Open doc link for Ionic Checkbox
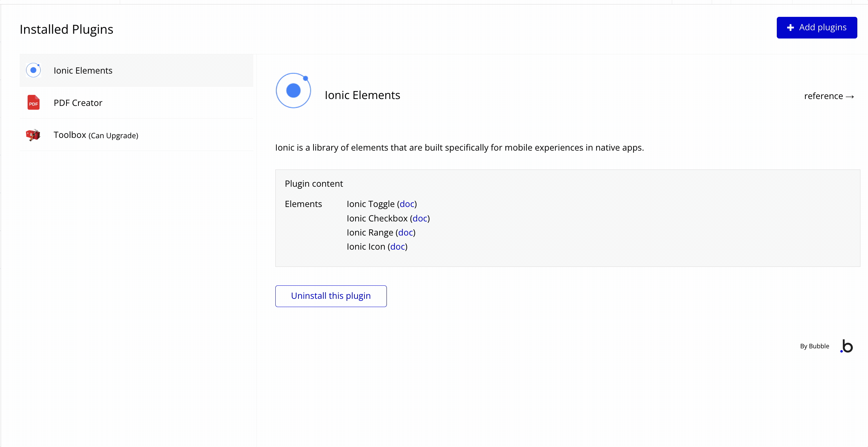The height and width of the screenshot is (447, 868). (420, 218)
